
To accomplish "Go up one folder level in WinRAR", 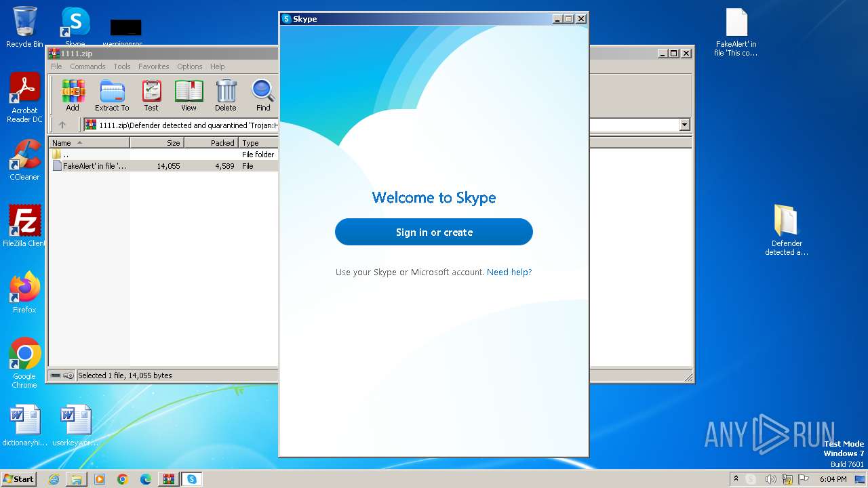I will (62, 125).
